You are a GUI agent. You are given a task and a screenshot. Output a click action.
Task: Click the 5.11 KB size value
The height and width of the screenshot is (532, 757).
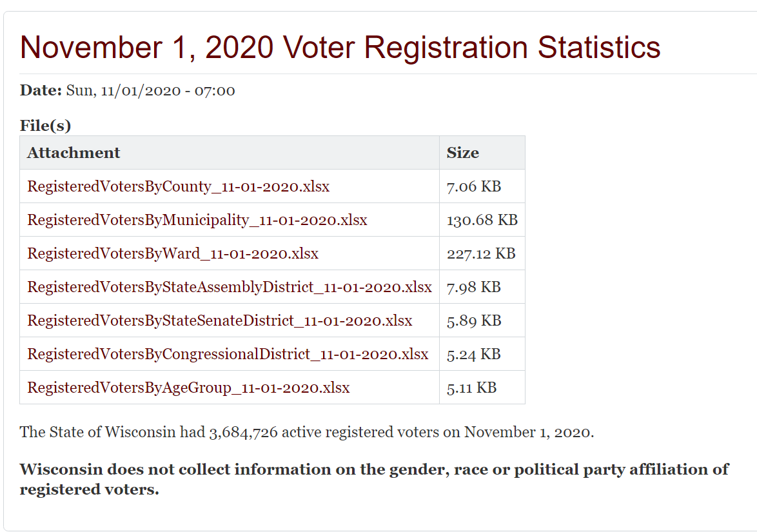pyautogui.click(x=471, y=388)
